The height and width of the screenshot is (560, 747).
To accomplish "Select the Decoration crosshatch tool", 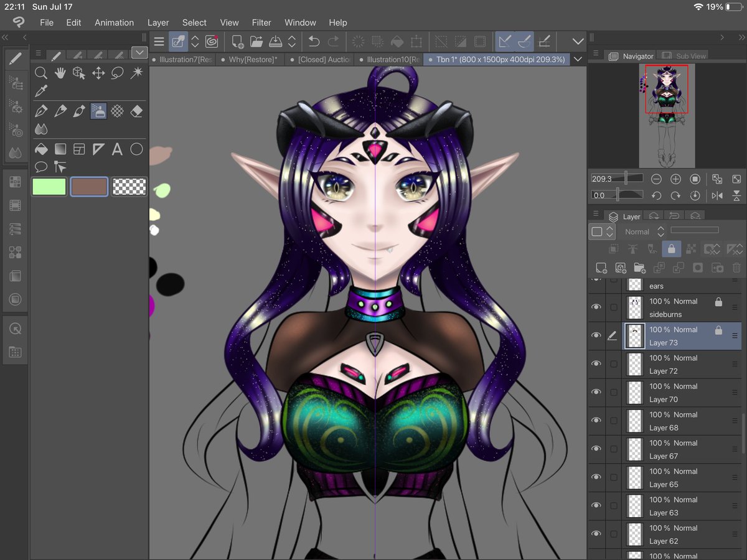I will [118, 111].
